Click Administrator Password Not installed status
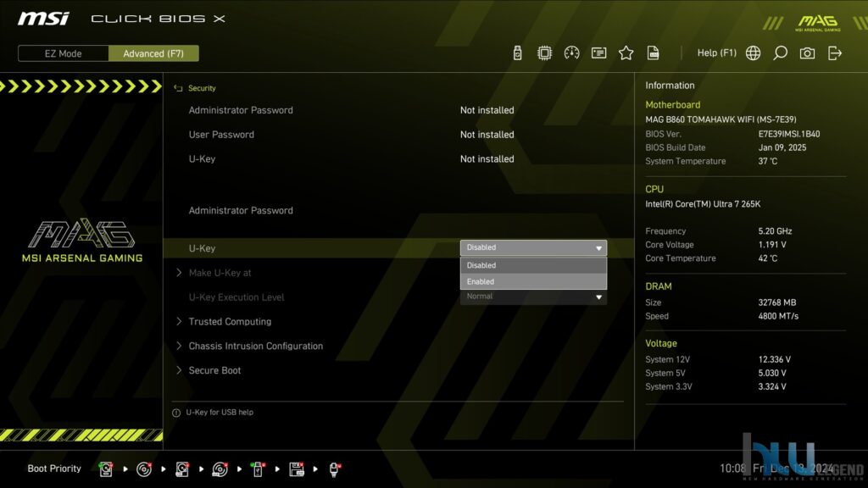 [x=487, y=110]
